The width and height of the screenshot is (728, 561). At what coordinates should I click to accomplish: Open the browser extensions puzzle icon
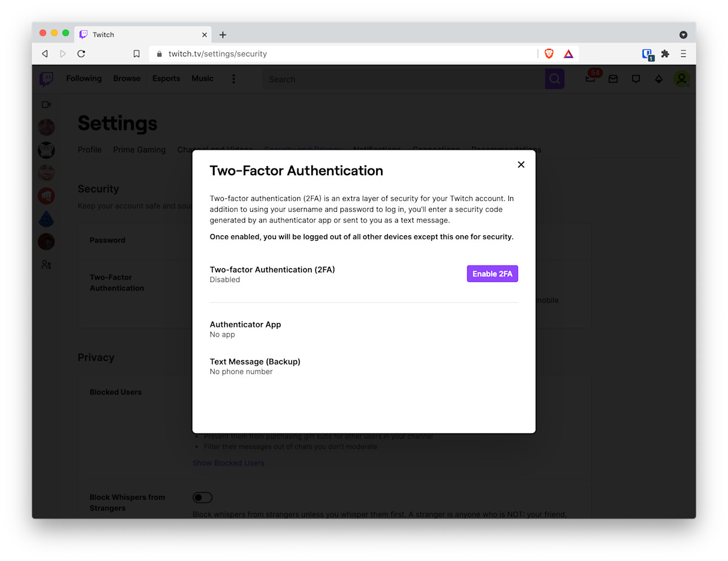(665, 53)
